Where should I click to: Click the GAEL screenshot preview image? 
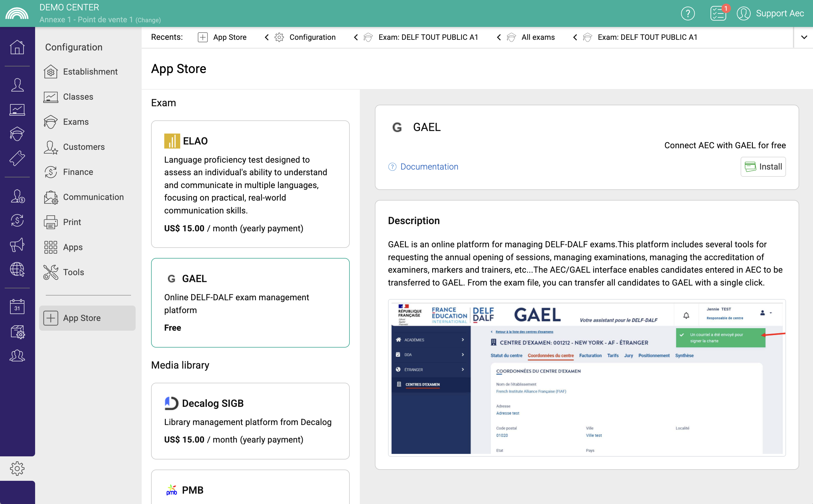click(x=586, y=378)
